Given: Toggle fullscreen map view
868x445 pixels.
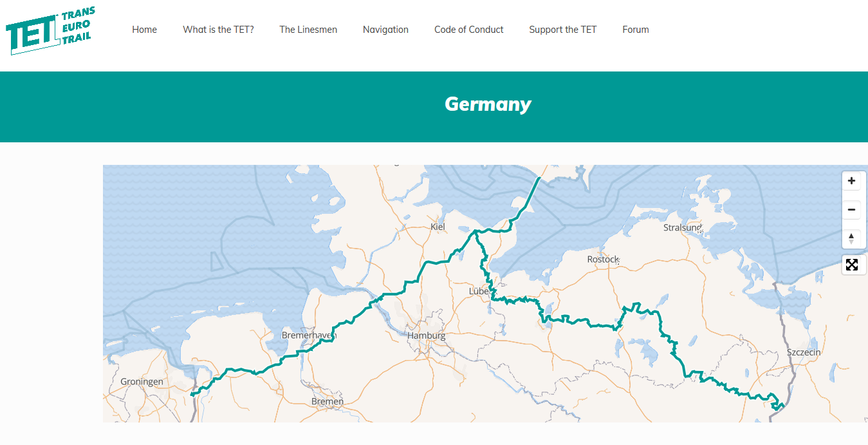Looking at the screenshot, I should pos(852,265).
